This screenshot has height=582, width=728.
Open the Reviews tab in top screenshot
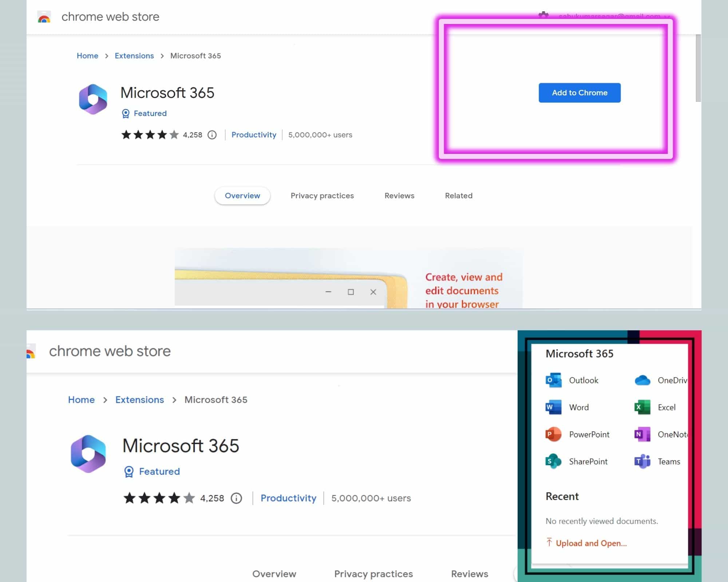[x=399, y=196]
